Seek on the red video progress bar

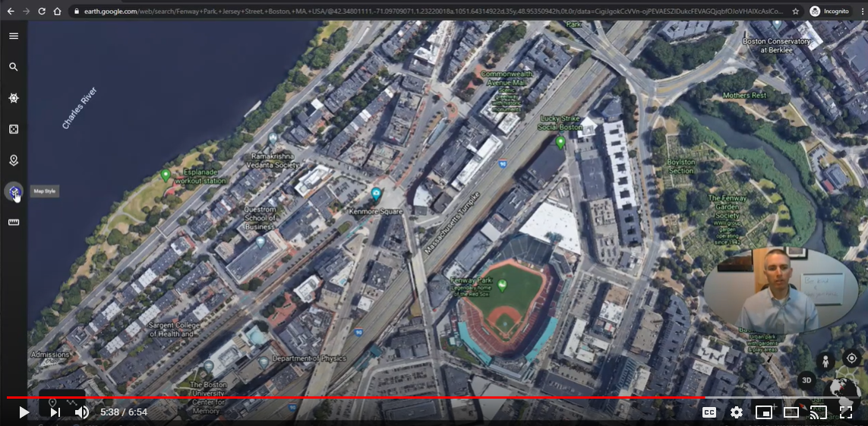(434, 397)
